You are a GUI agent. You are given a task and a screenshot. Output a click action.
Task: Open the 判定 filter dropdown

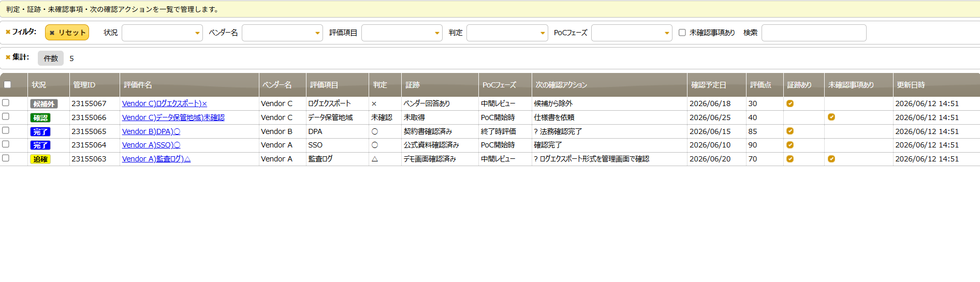(x=507, y=33)
